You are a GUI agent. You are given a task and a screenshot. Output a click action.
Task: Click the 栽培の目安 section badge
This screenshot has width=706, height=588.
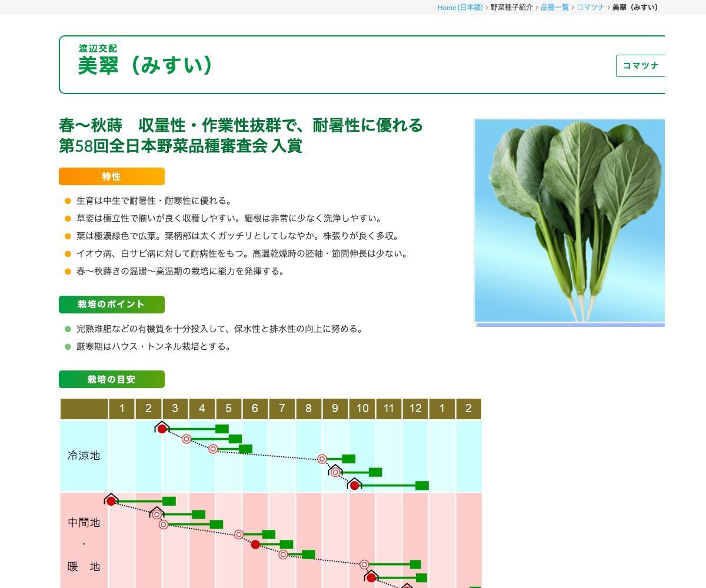(112, 379)
